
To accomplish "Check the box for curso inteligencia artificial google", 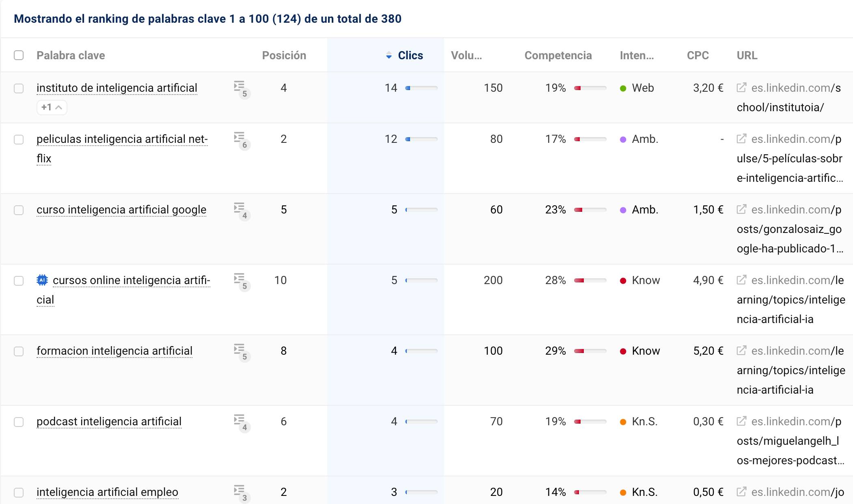I will tap(19, 210).
